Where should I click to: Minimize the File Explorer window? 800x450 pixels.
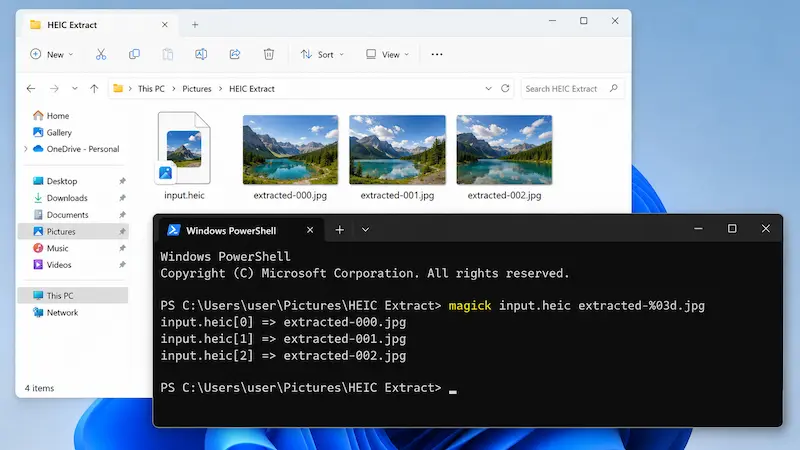[553, 21]
